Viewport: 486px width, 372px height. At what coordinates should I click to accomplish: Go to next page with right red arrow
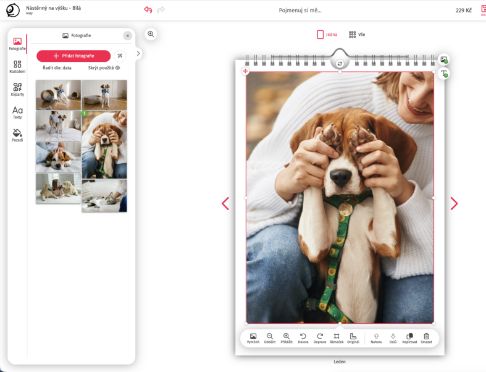454,203
